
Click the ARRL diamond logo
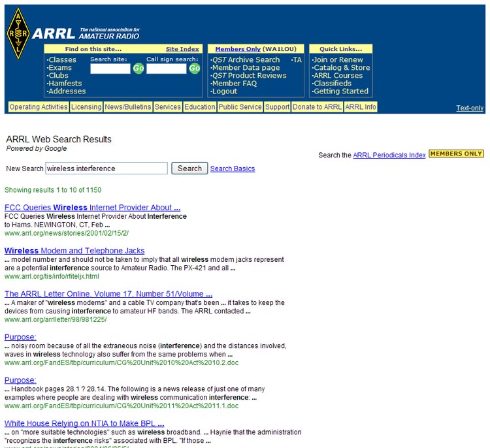[18, 33]
